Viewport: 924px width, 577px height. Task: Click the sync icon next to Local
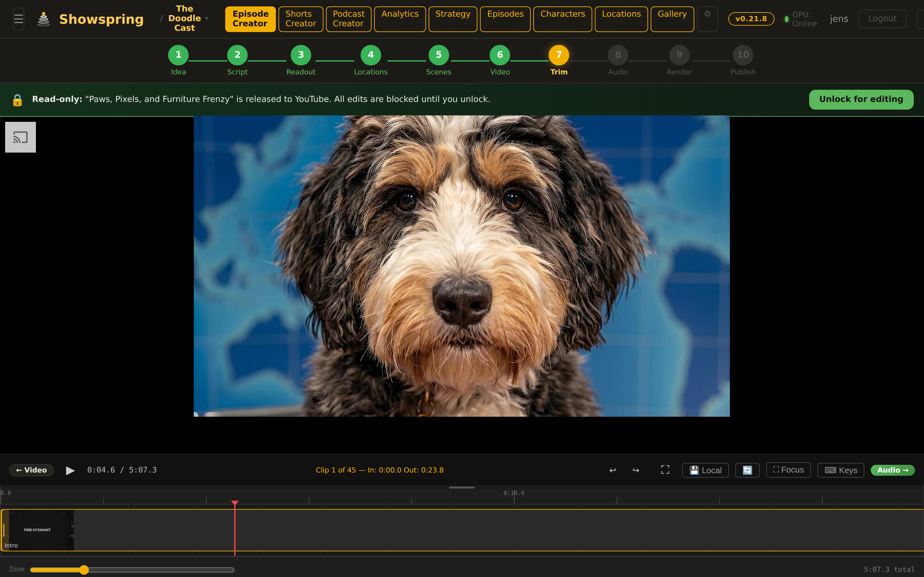pos(747,470)
